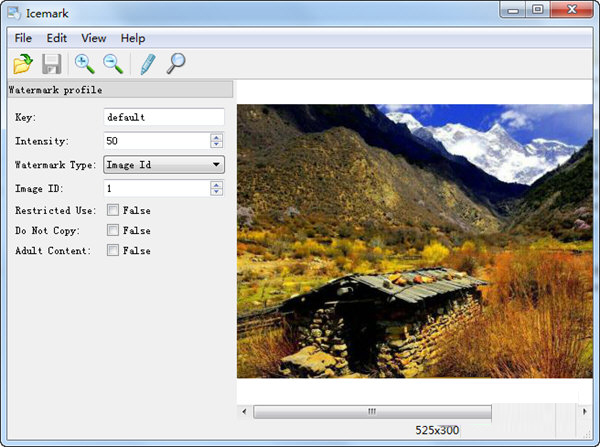The image size is (600, 447).
Task: Minimize the Icemark window
Action: 513,10
